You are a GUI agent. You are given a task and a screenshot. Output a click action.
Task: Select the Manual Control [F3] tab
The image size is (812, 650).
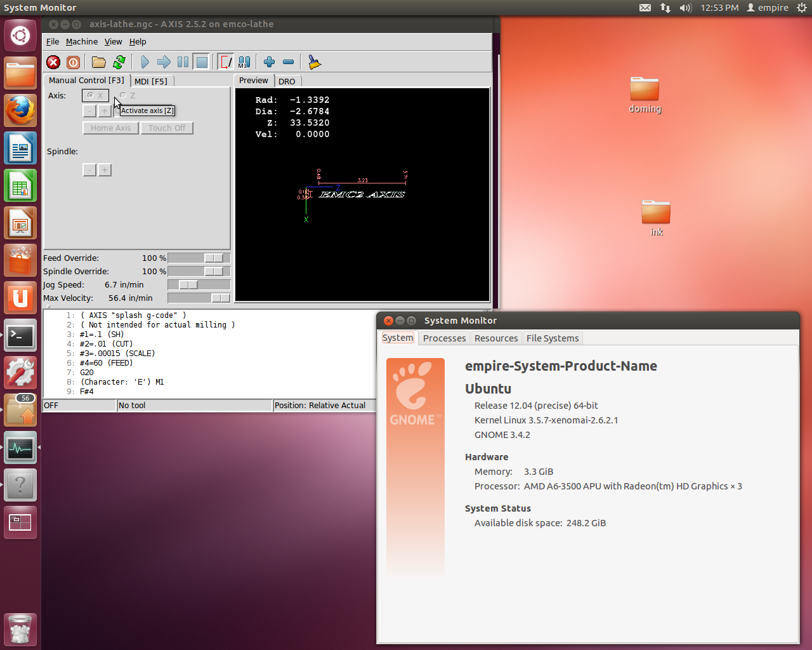coord(86,80)
